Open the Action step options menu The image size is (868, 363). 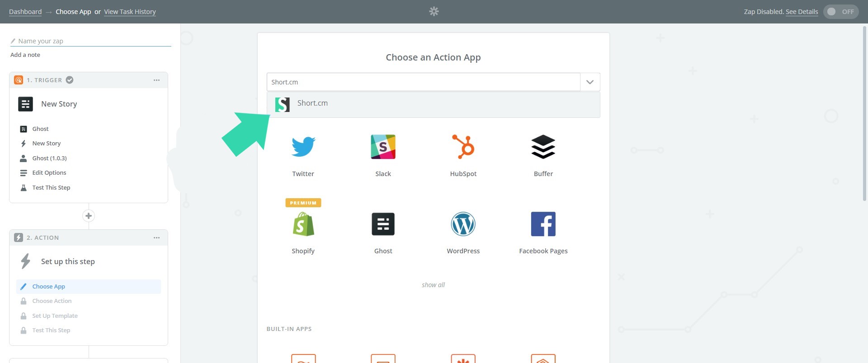156,238
